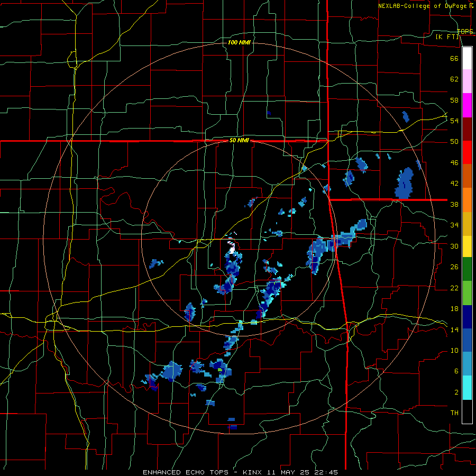Click the 50 NMI range ring label
Viewport: 476px width, 476px height.
pos(239,140)
